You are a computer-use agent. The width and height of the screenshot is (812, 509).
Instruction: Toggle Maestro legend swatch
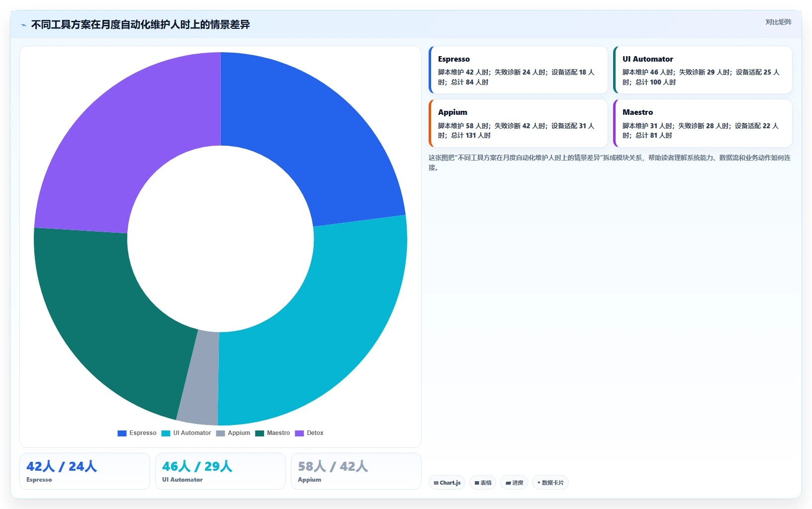[x=260, y=433]
